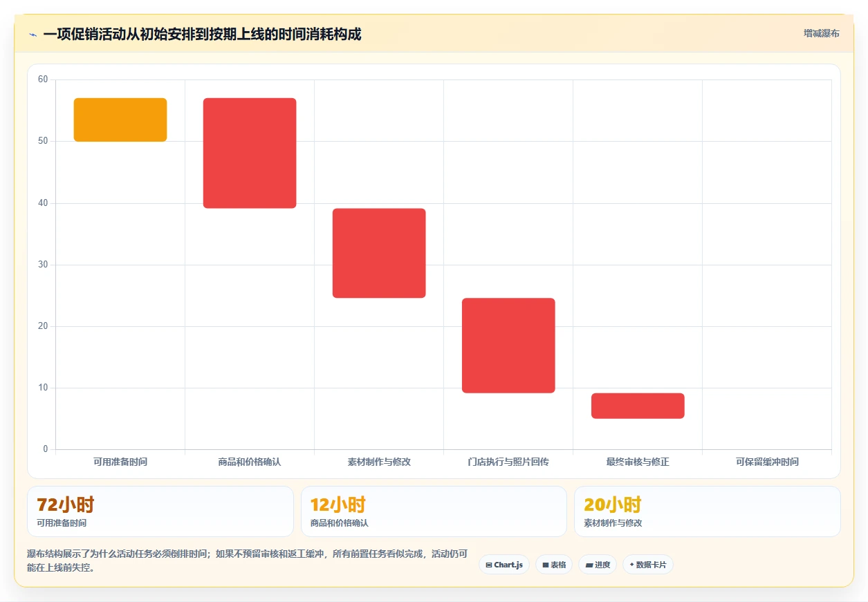Click the 增减瀑布 badge in the header
This screenshot has height=602, width=868.
(821, 33)
